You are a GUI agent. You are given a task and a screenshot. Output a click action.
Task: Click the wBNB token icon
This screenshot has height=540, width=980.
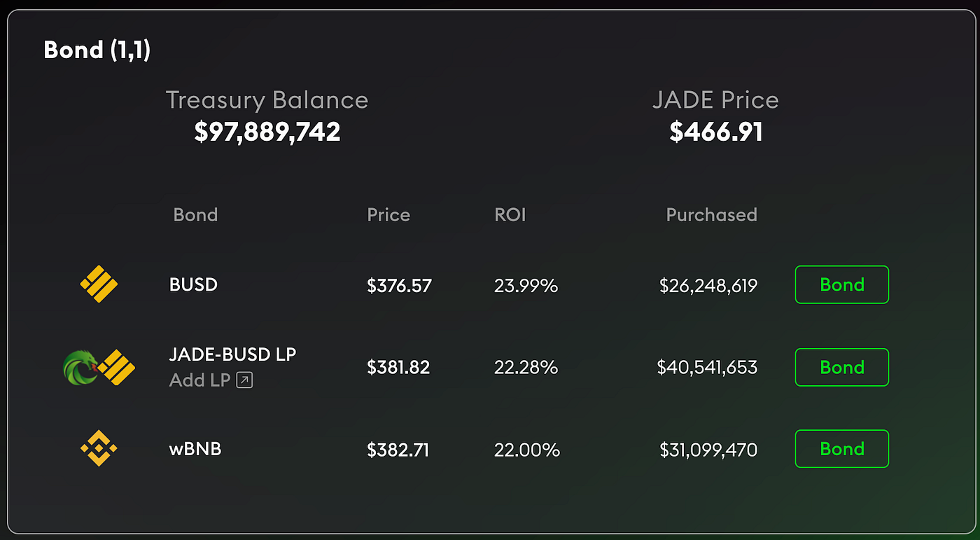[x=99, y=449]
